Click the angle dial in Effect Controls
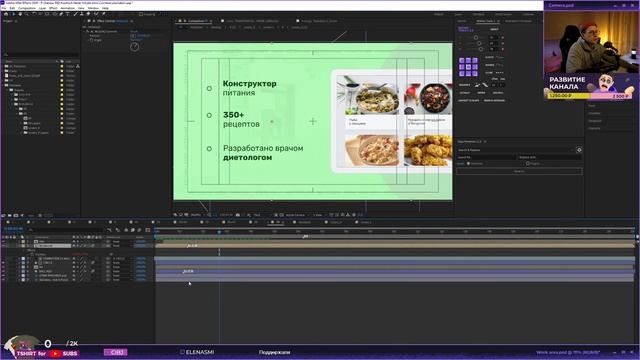 point(134,47)
